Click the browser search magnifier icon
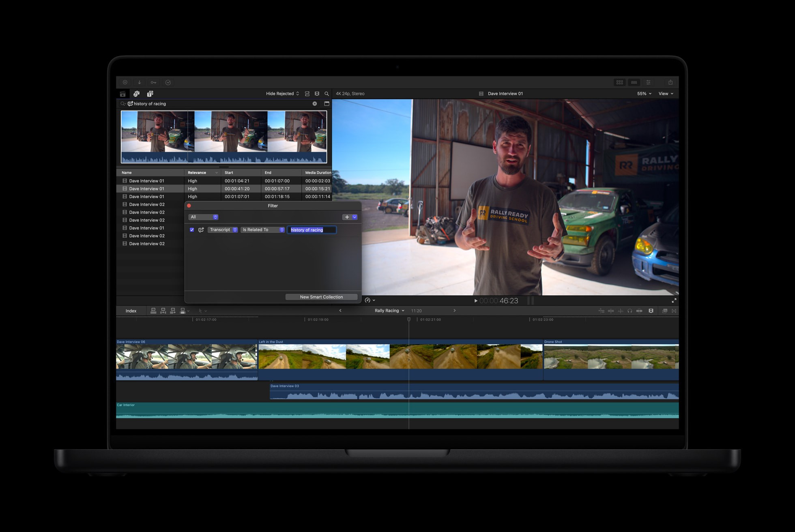795x532 pixels. (327, 94)
